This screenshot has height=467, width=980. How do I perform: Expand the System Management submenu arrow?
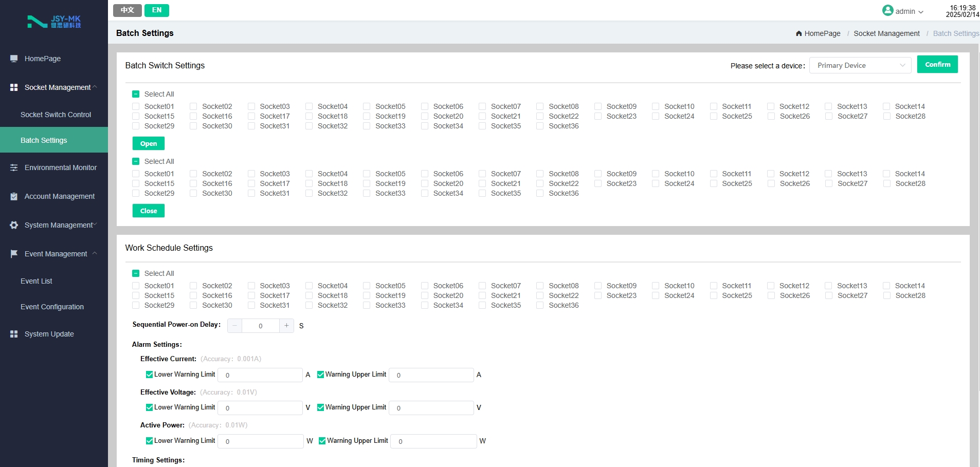tap(95, 225)
